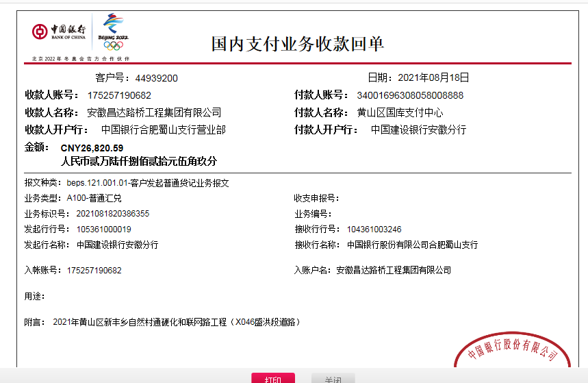Select the customer number 44939200
The width and height of the screenshot is (588, 383).
(156, 78)
